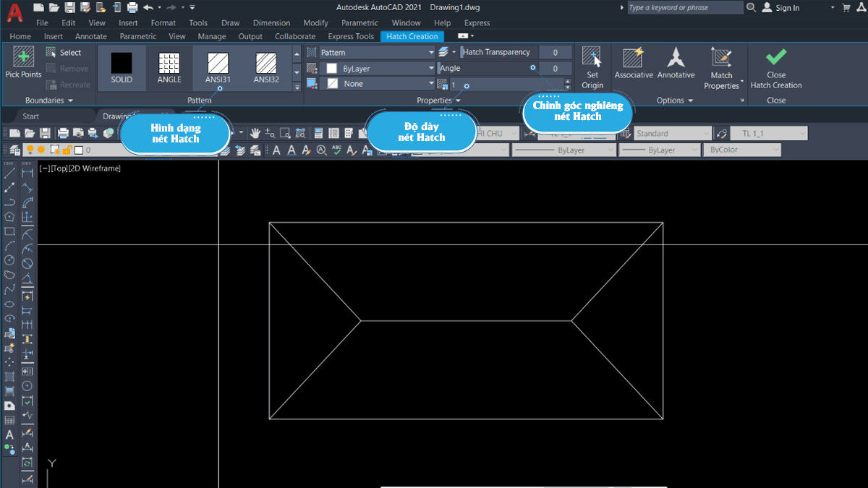Choose the ANSI32 hatch pattern
Viewport: 868px width, 488px height.
(266, 68)
